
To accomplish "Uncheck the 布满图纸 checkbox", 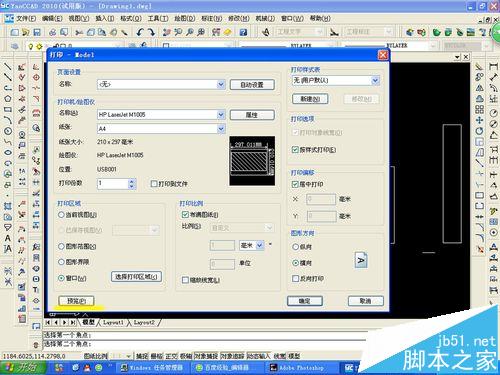I will [x=185, y=214].
